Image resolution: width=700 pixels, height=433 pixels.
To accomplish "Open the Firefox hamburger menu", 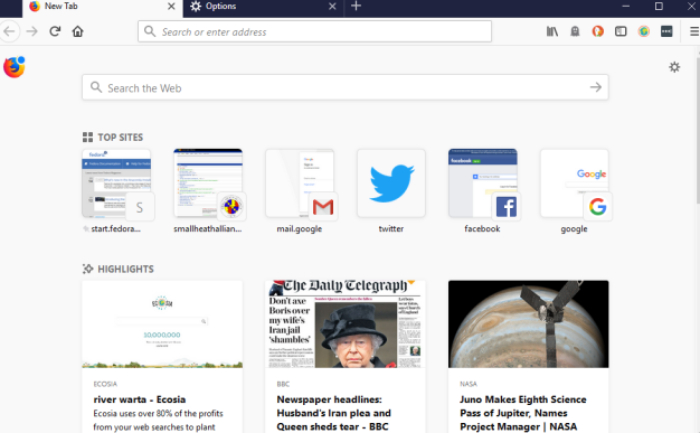I will (x=694, y=31).
